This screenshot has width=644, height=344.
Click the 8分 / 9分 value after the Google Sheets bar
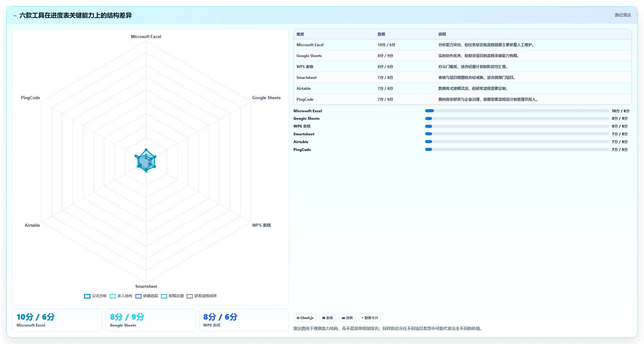619,119
